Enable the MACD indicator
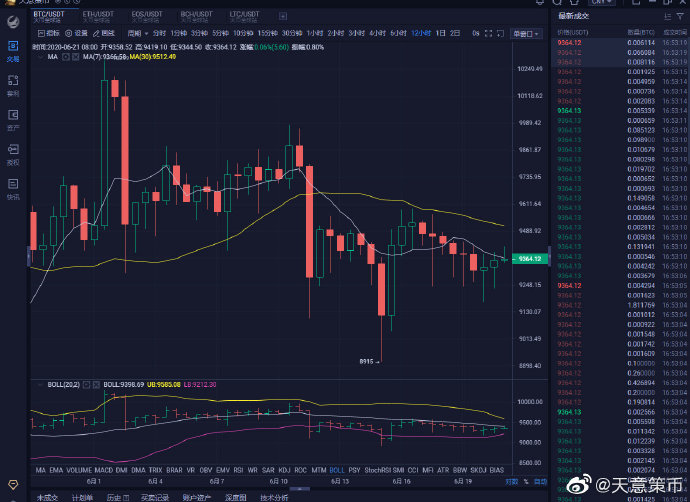Screen dimensions: 690x502 [x=104, y=469]
